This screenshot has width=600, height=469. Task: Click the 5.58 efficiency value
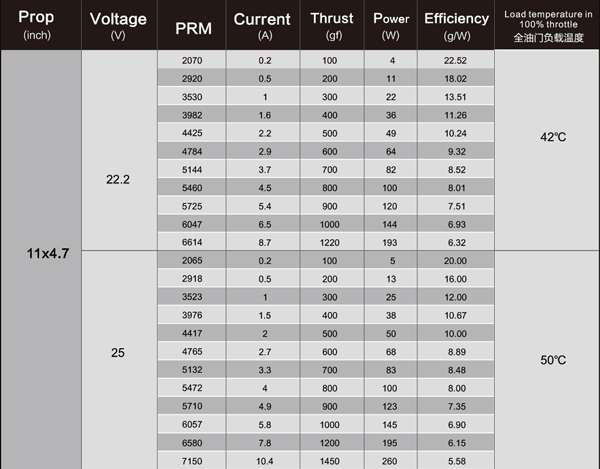click(x=456, y=460)
